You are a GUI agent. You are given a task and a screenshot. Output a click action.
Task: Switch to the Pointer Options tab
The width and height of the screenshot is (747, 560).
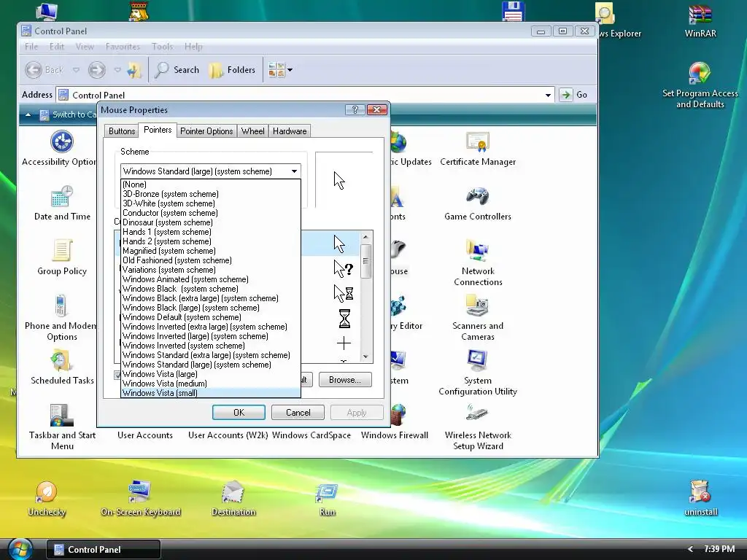(x=206, y=131)
